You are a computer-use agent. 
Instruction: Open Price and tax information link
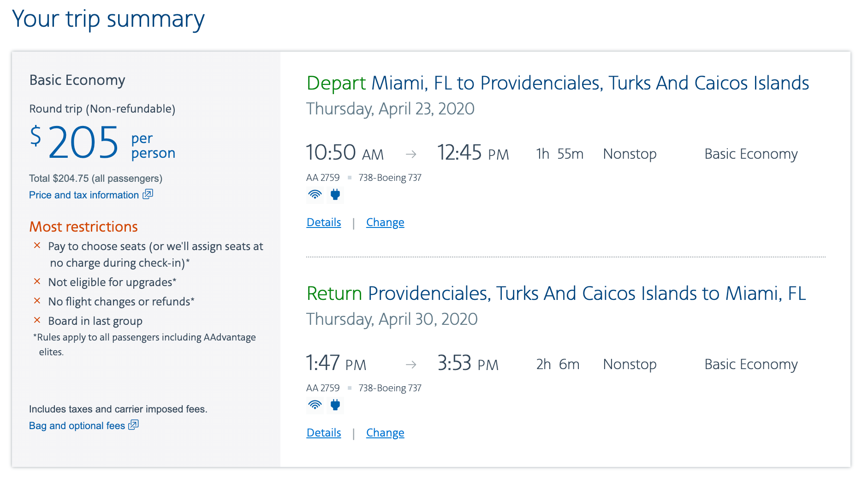click(84, 195)
